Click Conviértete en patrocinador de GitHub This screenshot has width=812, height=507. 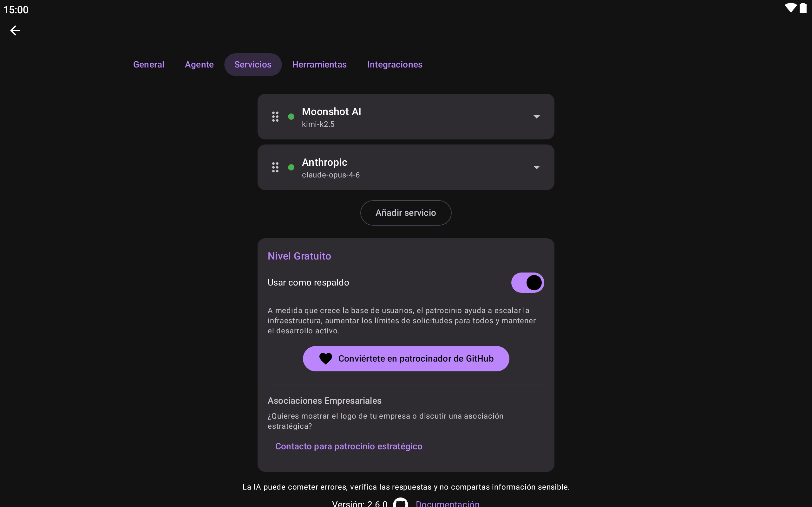tap(406, 358)
